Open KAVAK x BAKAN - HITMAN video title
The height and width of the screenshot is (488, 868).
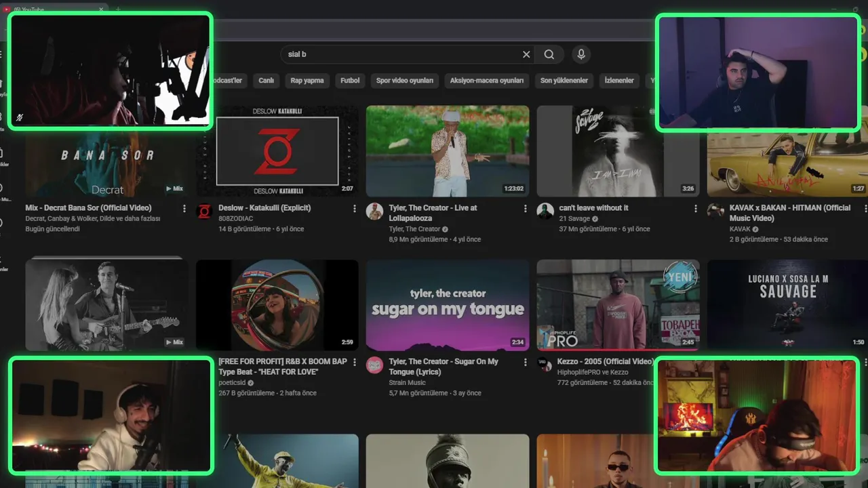pos(790,213)
